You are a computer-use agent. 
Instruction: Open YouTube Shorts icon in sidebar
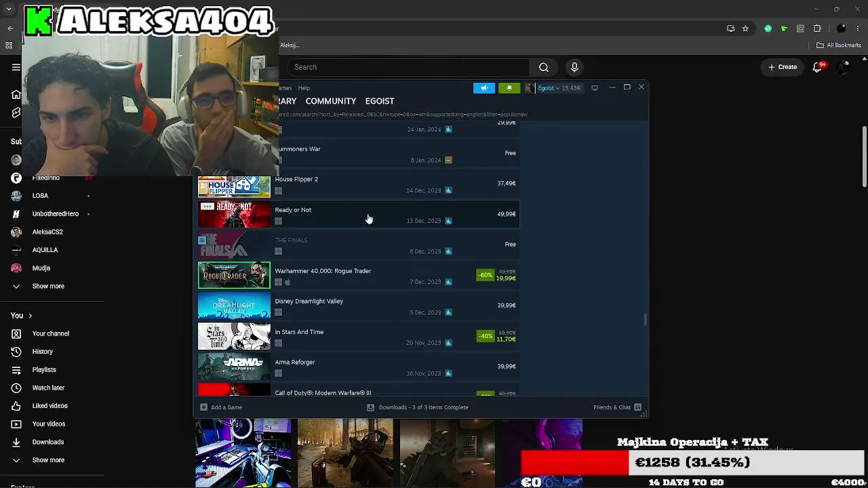coord(16,113)
